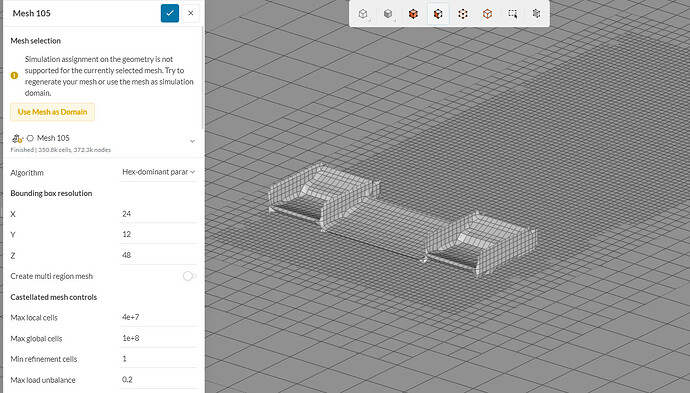Edit the Min refinement cells field
The image size is (690, 393).
point(158,359)
